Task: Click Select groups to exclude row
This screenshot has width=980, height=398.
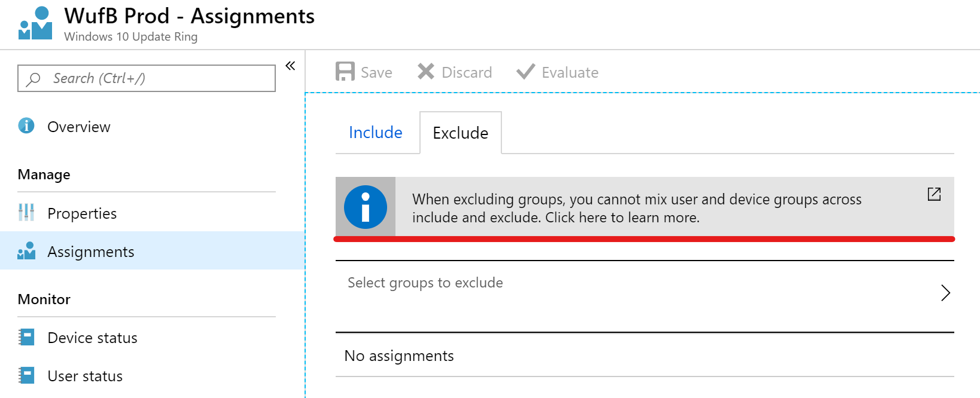Action: tap(645, 296)
